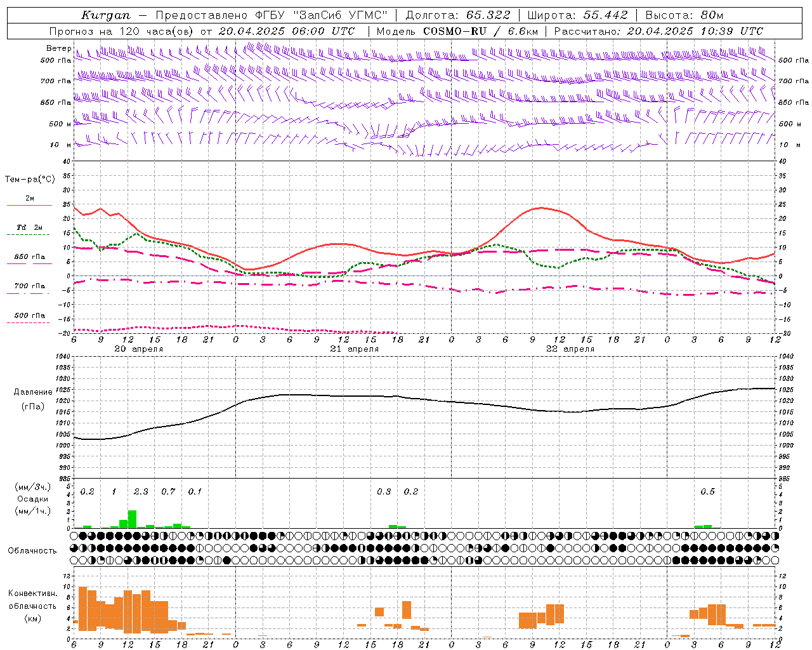Click the "Конвективн." convective cloud label

pyautogui.click(x=33, y=594)
